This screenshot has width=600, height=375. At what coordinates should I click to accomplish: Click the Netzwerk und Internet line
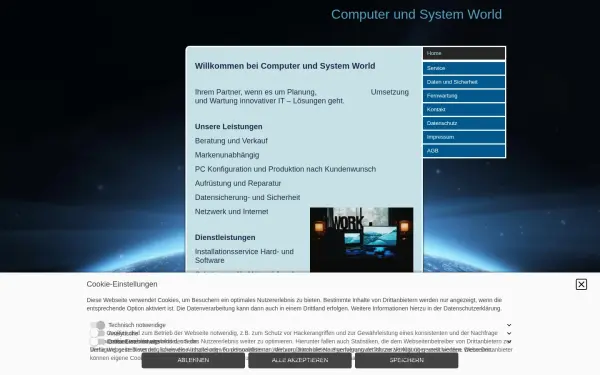coord(232,212)
